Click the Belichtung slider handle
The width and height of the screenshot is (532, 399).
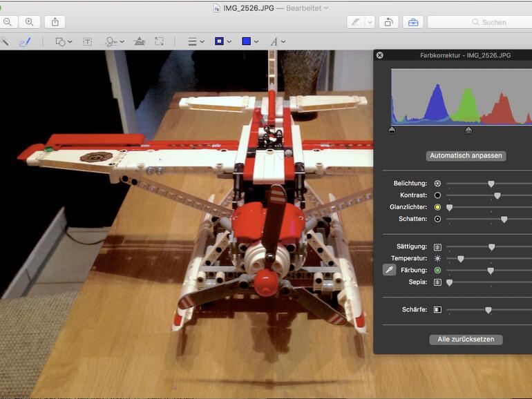(x=491, y=184)
